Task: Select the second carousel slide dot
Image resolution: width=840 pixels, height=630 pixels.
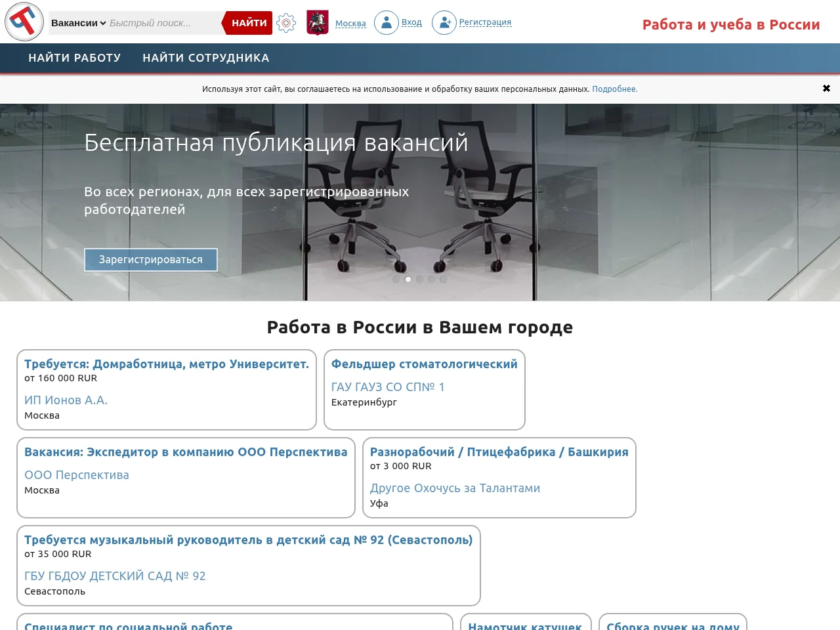Action: (408, 280)
